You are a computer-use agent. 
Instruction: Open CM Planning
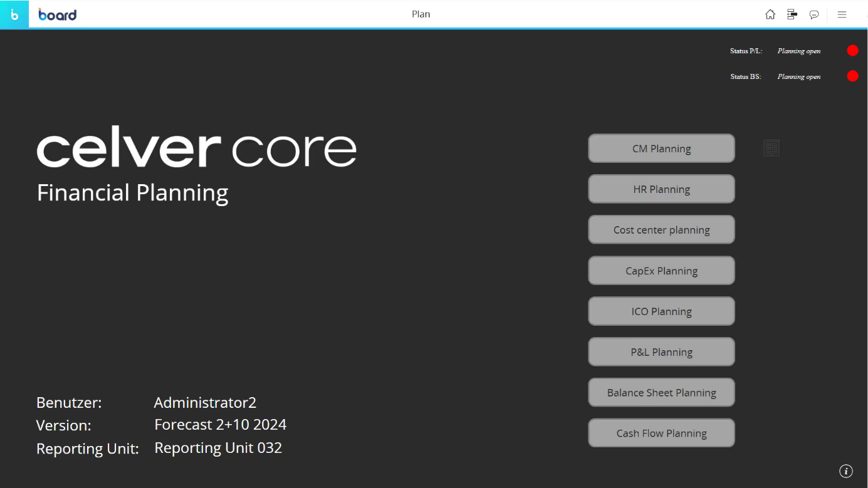point(661,148)
